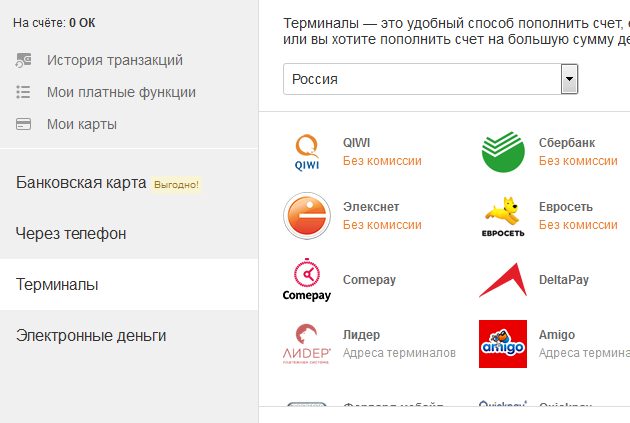
Task: Click the На счёте: 0 ОК balance
Action: click(54, 23)
